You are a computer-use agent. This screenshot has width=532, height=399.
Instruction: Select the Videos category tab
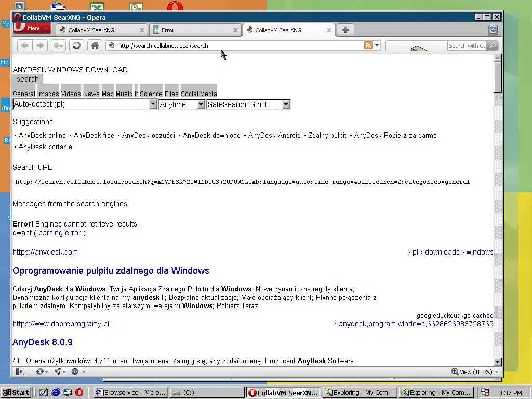(71, 94)
